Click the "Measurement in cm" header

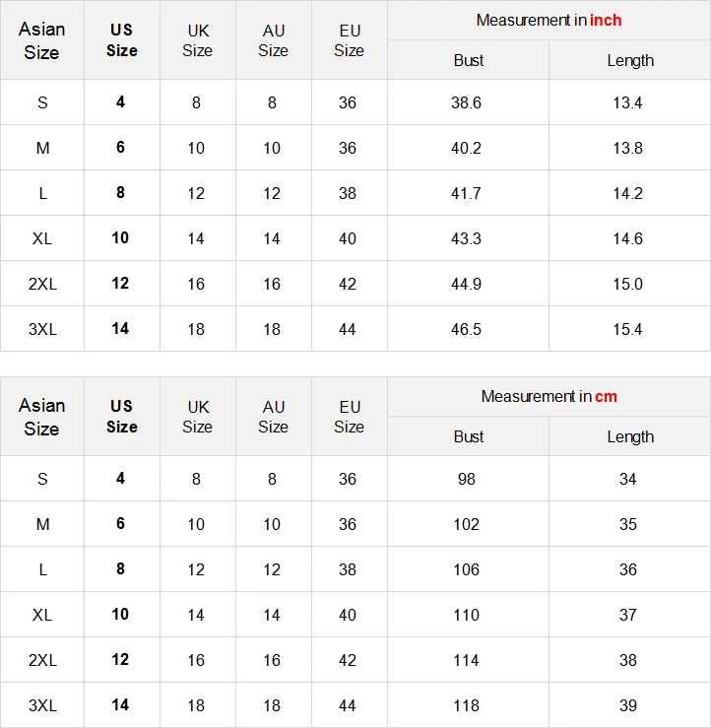(549, 396)
